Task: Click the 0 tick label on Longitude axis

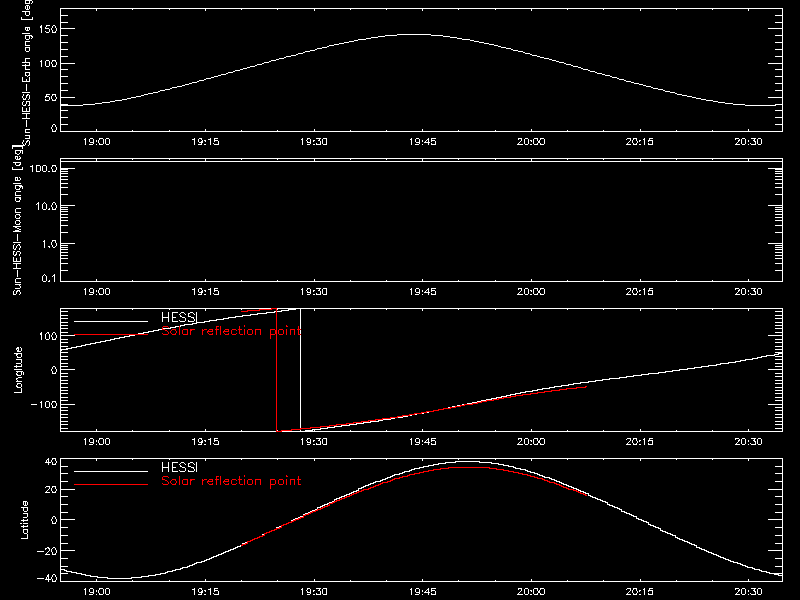Action: click(x=54, y=370)
